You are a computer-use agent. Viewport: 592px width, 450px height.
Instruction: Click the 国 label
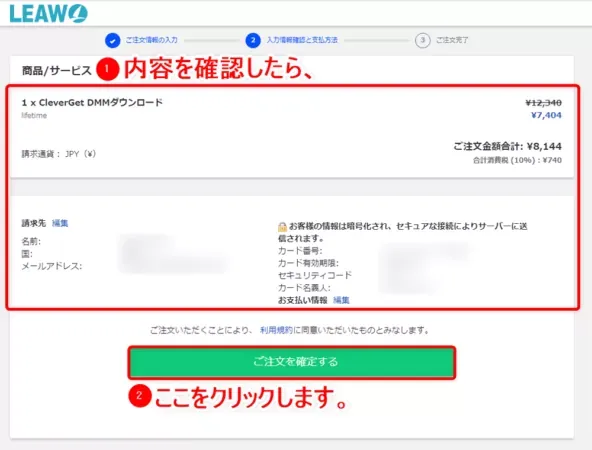27,254
